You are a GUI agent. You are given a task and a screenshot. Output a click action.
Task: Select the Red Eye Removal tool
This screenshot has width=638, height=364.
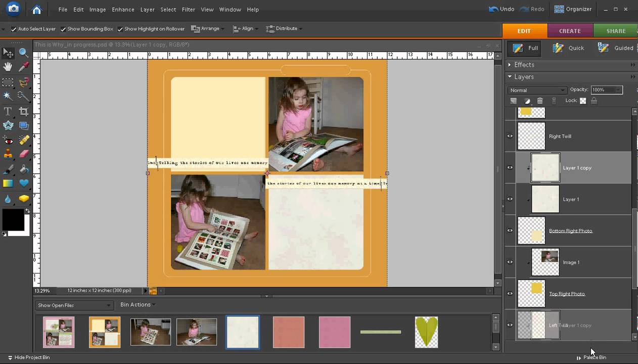8,140
